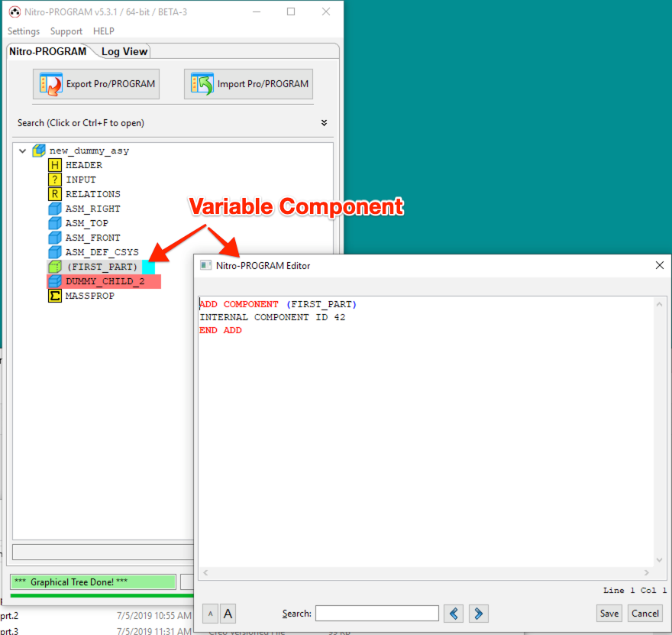
Task: Select the HEADER icon in the tree
Action: click(x=53, y=164)
